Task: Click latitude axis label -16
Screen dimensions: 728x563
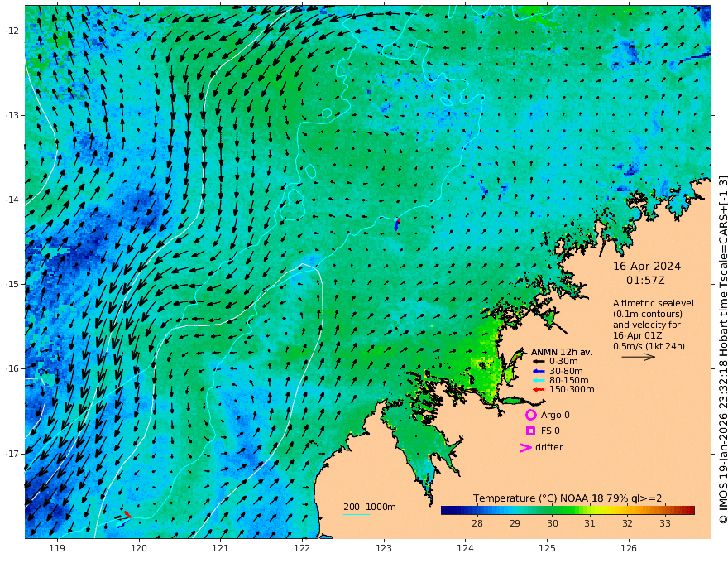Action: [12, 368]
